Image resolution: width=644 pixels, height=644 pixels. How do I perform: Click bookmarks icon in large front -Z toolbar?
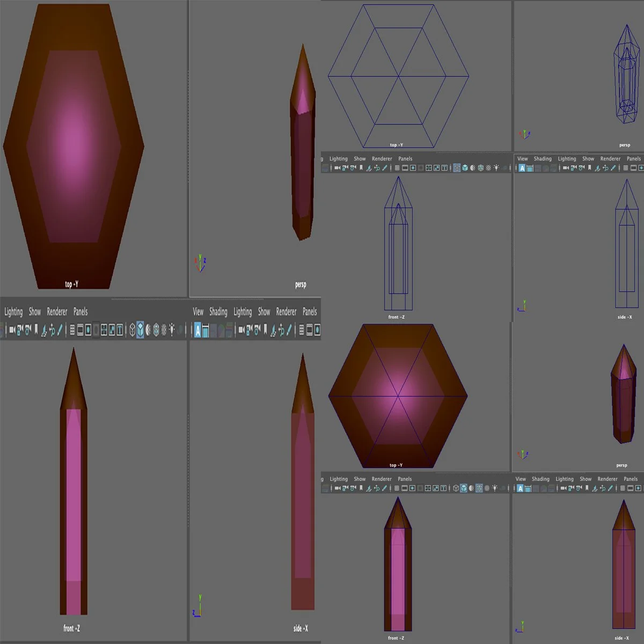36,330
